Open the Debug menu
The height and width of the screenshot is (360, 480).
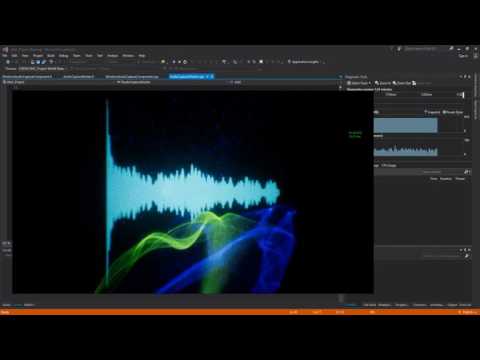[63, 56]
